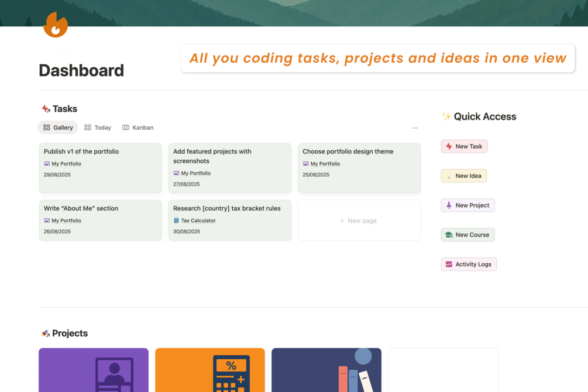
Task: Click the rocket icon beside Projects heading
Action: 45,333
